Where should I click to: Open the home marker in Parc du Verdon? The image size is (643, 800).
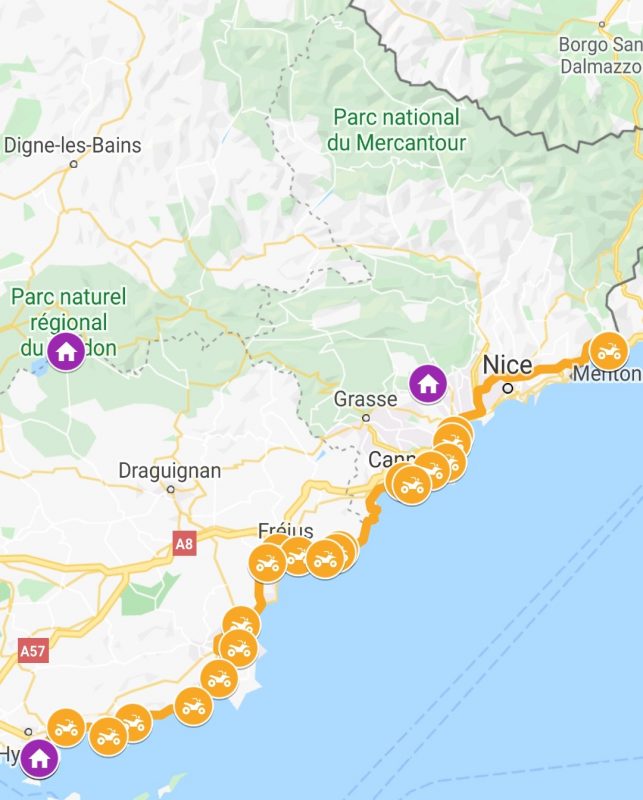click(66, 351)
